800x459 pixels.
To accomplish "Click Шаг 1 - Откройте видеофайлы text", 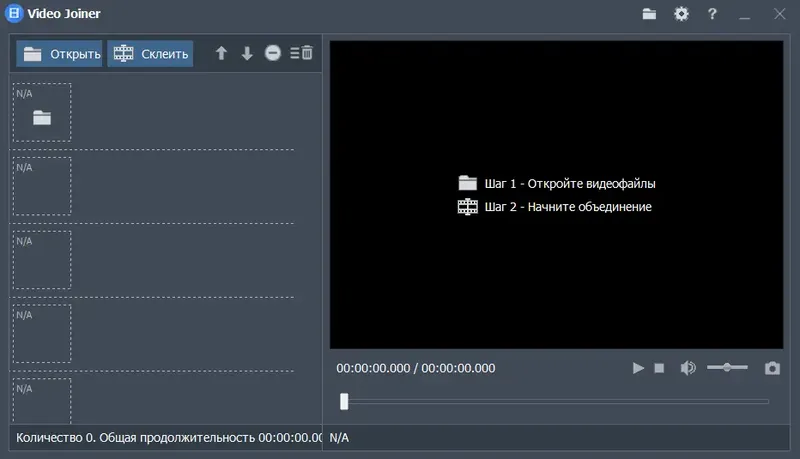I will point(570,184).
